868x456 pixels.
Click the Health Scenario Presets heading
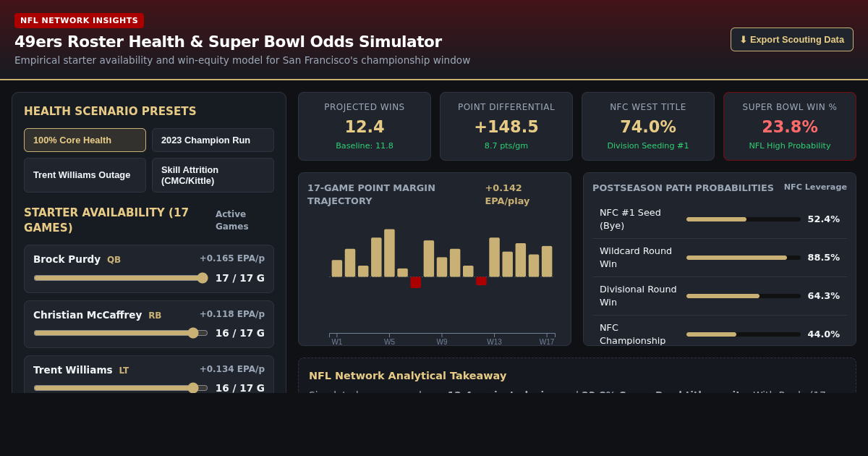(110, 111)
